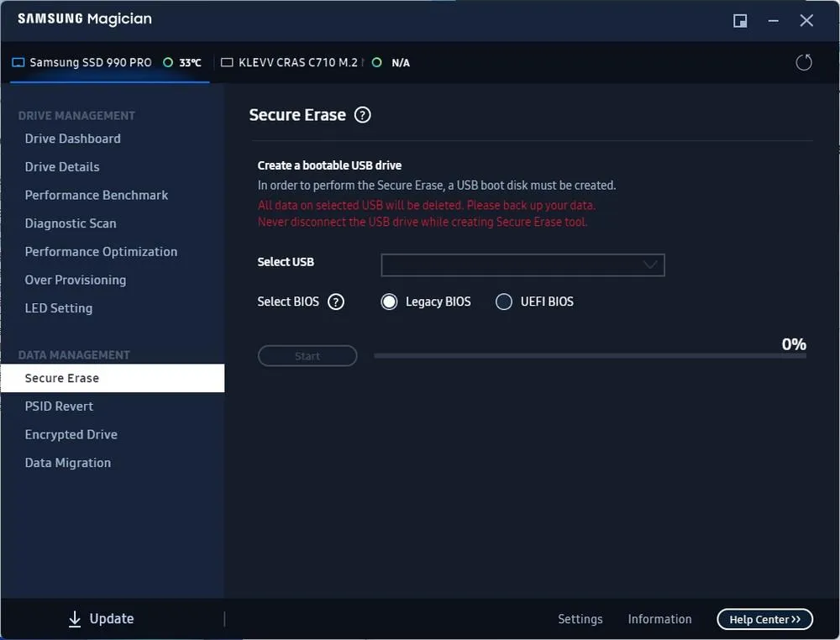Open Drive Details in the sidebar
This screenshot has height=640, width=840.
point(62,167)
